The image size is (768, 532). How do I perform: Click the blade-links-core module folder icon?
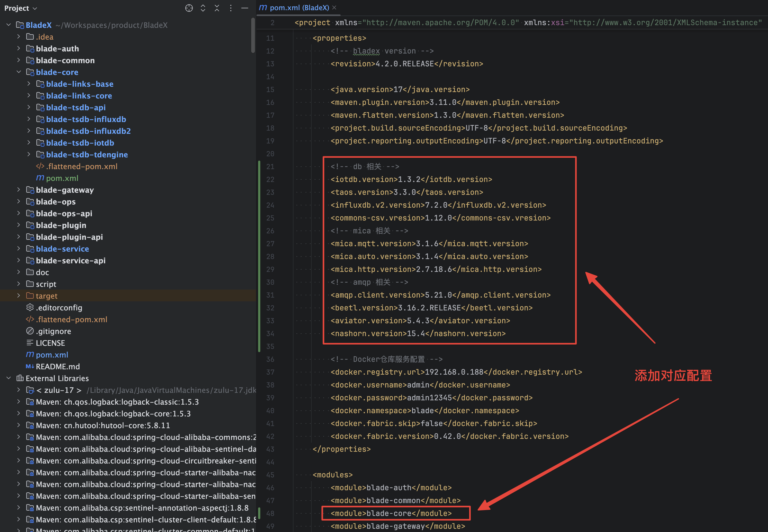40,96
